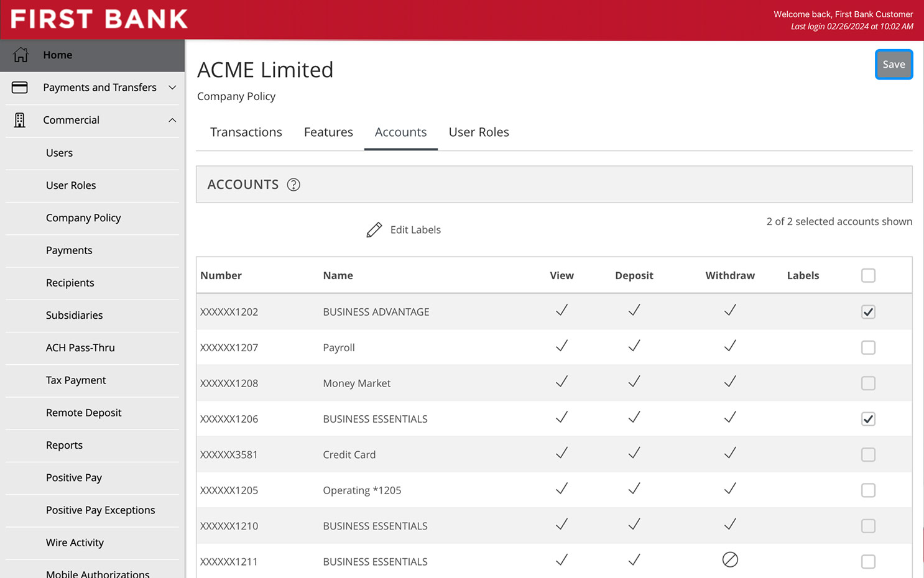Click the Withdraw column header
The height and width of the screenshot is (578, 924).
[x=730, y=275]
